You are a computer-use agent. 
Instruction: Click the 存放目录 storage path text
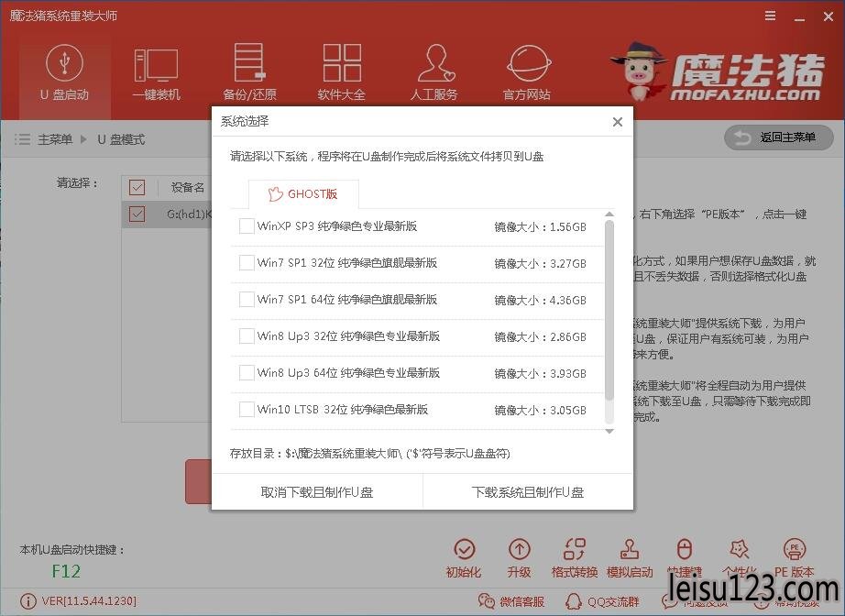click(369, 453)
